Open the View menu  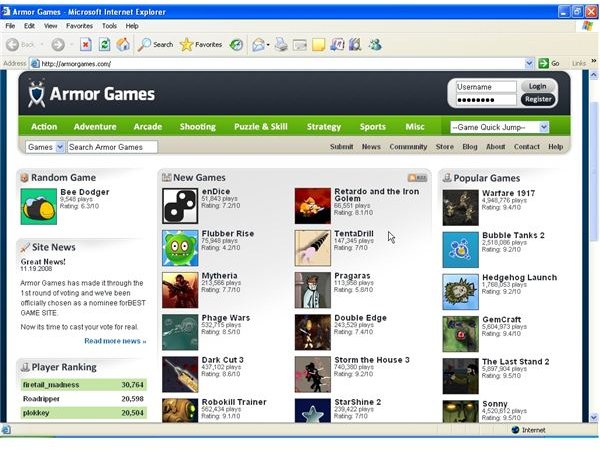(x=51, y=26)
